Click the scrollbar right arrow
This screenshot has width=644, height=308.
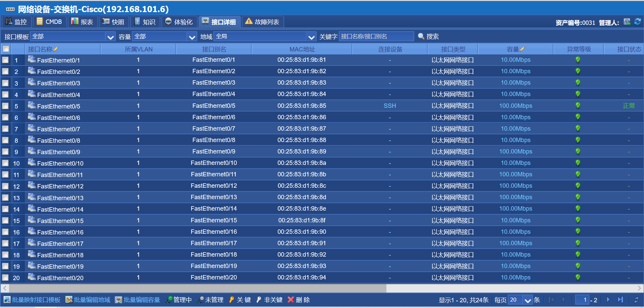tap(639, 288)
